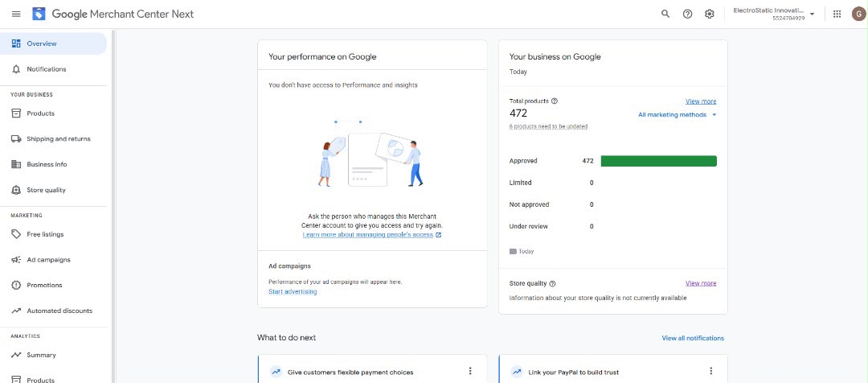Open more options for PayPal card

click(710, 372)
